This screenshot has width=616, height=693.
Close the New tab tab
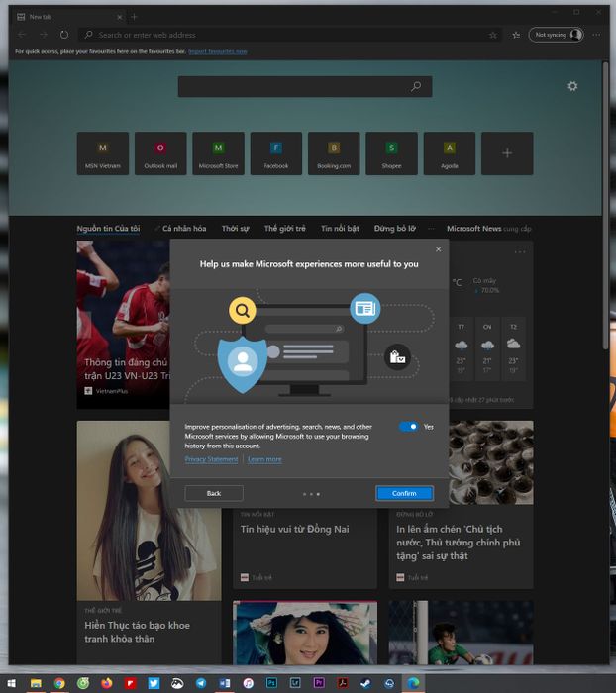(x=120, y=17)
